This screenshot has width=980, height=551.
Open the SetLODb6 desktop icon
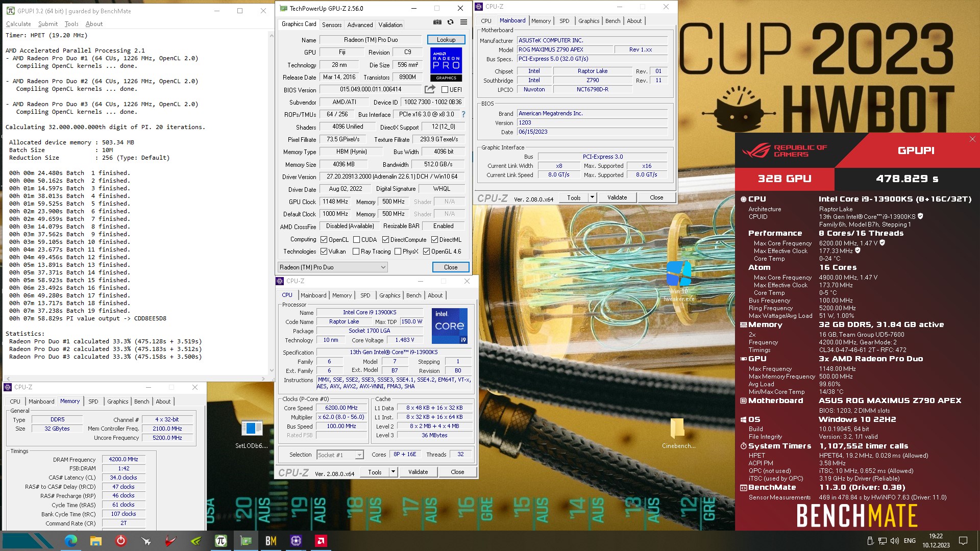252,434
